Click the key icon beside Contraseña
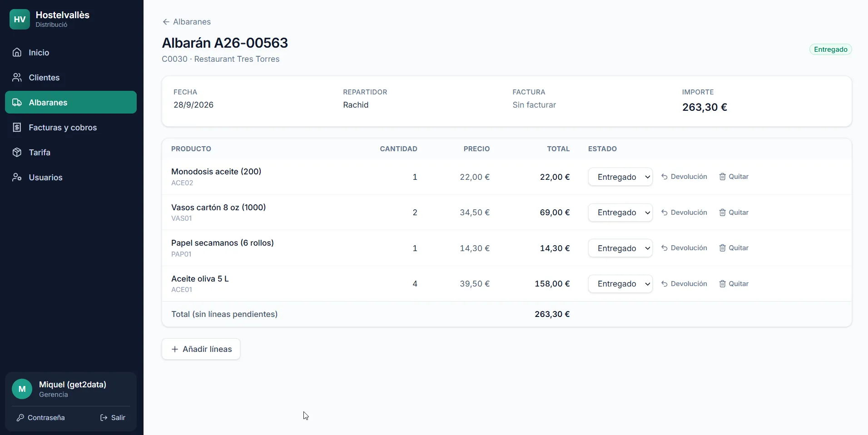 click(20, 418)
